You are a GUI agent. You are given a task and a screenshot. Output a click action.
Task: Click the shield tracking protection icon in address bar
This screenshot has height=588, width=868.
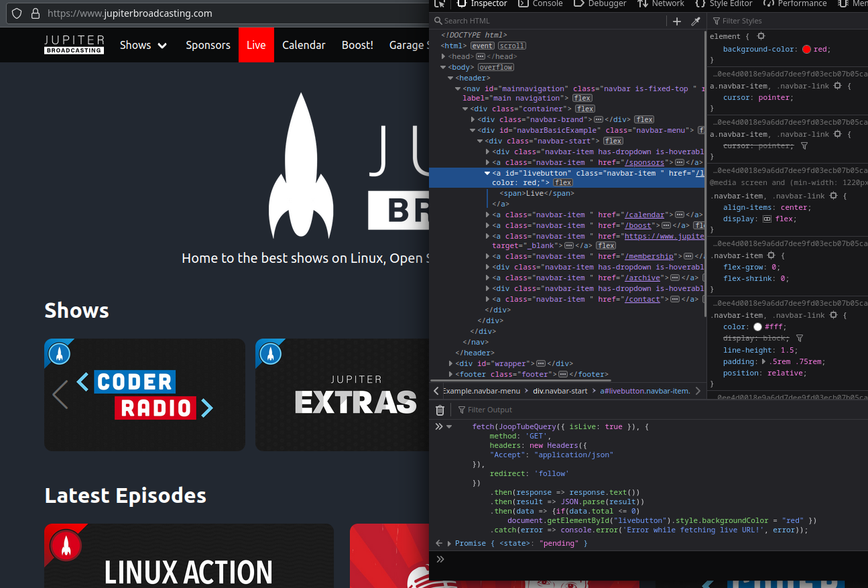coord(17,13)
